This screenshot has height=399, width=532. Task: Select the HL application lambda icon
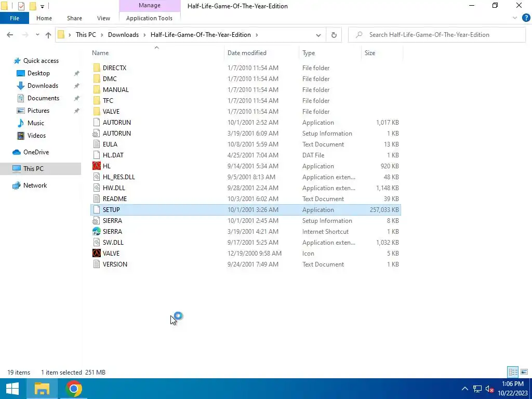tap(97, 166)
